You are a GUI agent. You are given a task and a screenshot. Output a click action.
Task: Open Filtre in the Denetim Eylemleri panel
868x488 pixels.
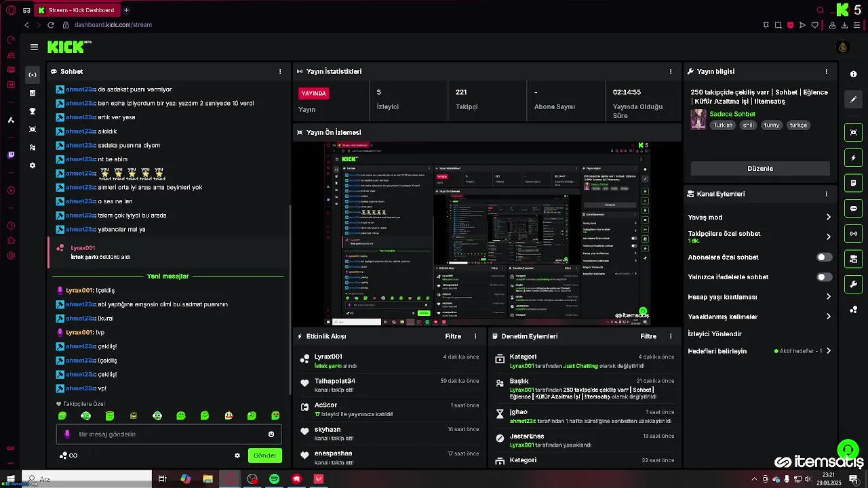coord(648,336)
